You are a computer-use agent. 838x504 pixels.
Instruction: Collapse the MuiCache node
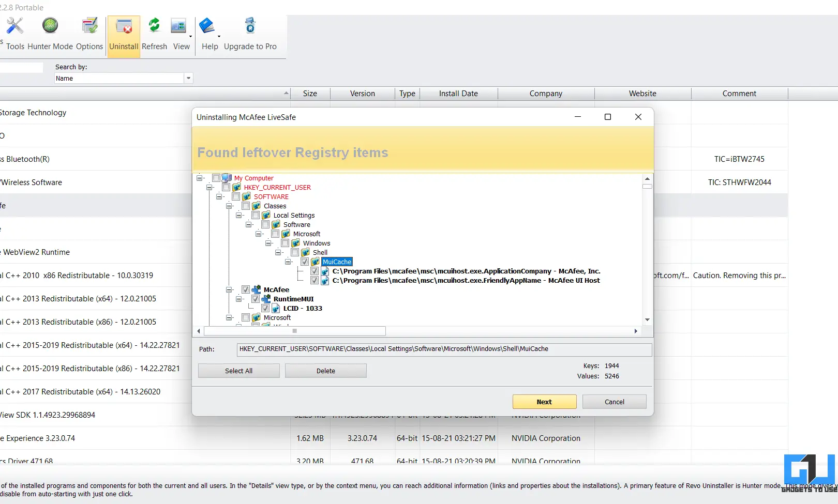click(288, 262)
